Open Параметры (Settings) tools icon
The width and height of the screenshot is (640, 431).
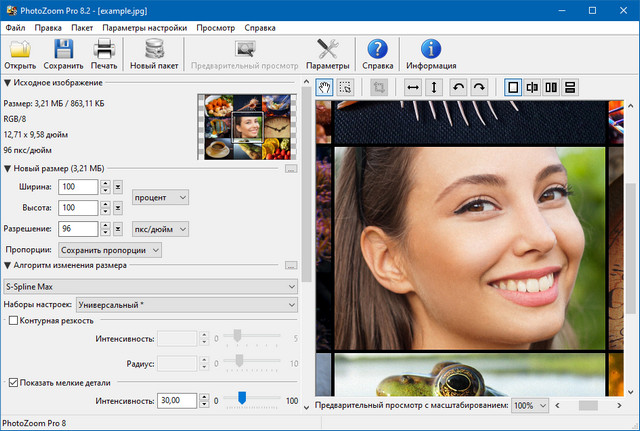327,50
